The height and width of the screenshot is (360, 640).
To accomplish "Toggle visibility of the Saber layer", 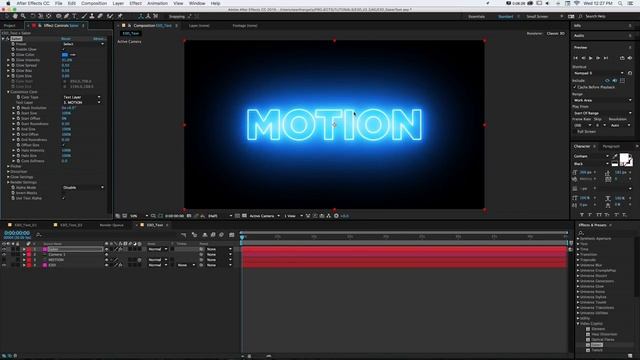I will coord(4,249).
